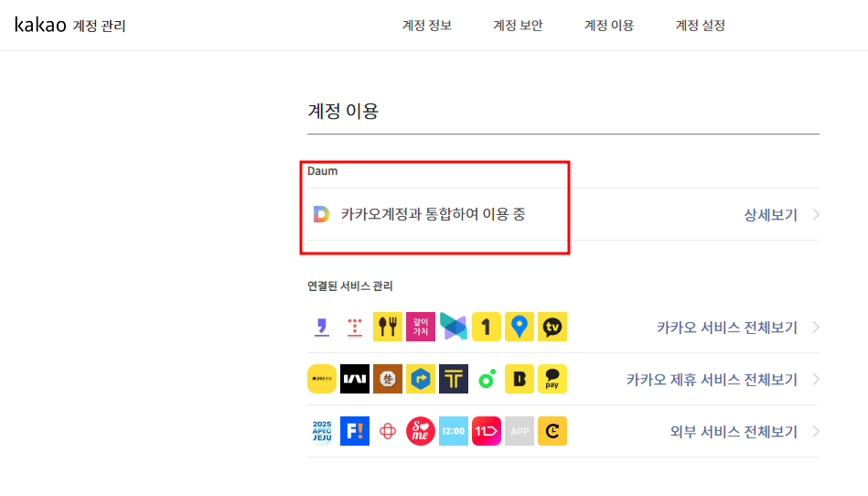
Task: Open the teal and purple bowtie service icon
Action: (454, 328)
